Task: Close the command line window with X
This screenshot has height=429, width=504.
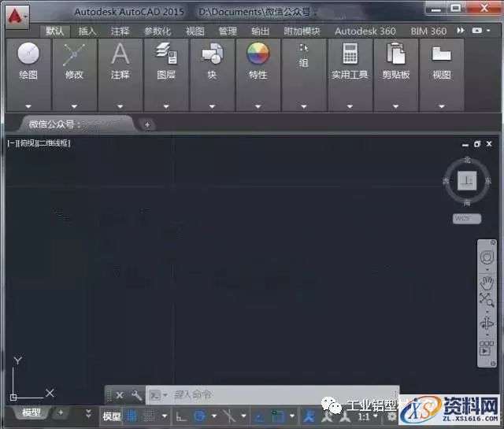Action: pos(119,395)
